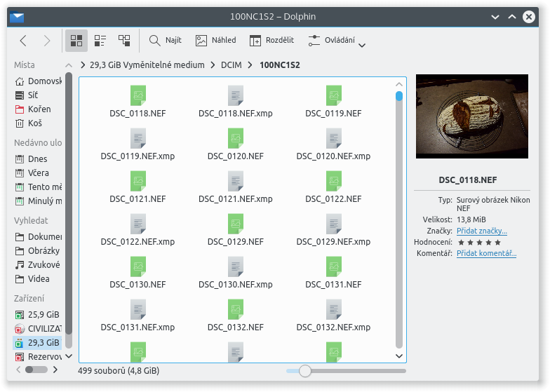The height and width of the screenshot is (392, 550).
Task: Click the places panel right scroll arrow
Action: click(x=55, y=370)
